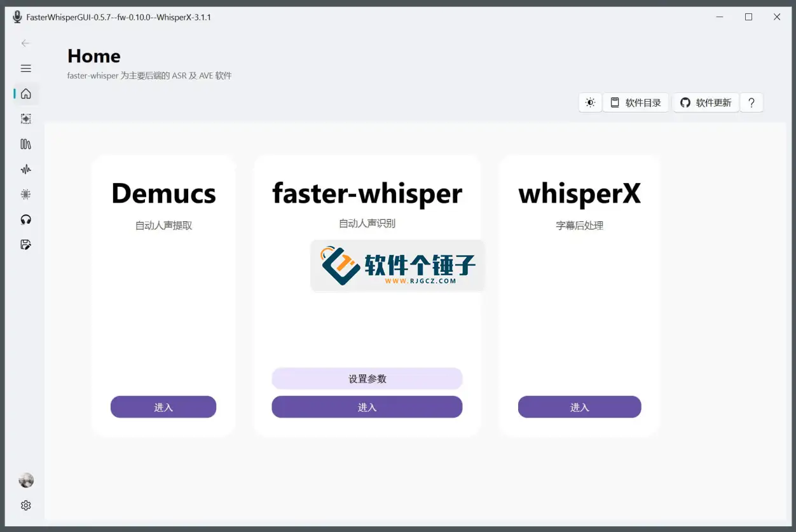Open settings gear in sidebar

[26, 505]
